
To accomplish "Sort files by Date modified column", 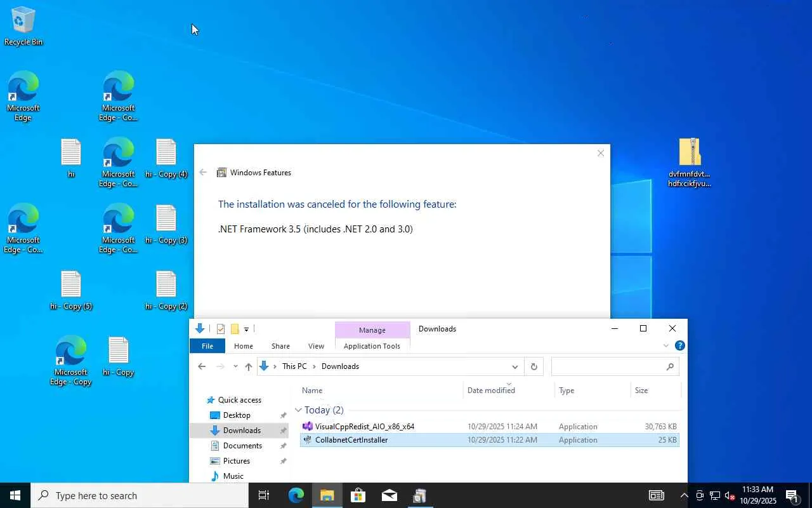I will pos(509,391).
